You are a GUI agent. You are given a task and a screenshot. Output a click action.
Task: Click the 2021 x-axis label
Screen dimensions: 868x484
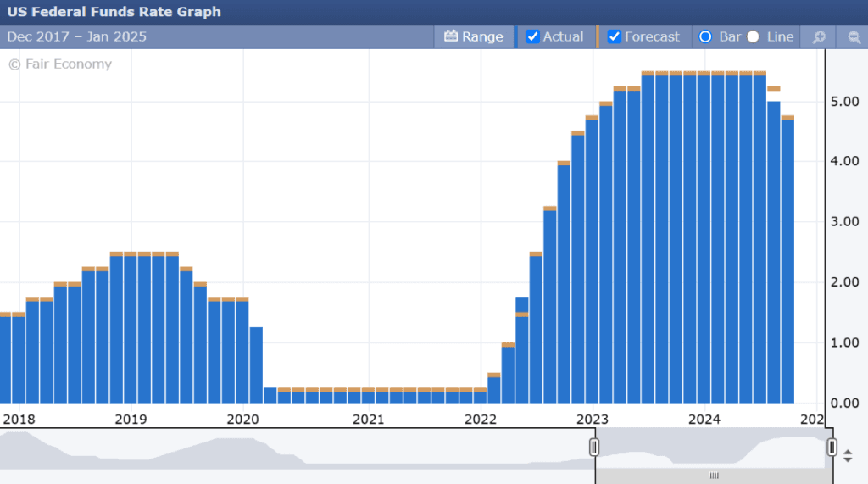pyautogui.click(x=369, y=420)
